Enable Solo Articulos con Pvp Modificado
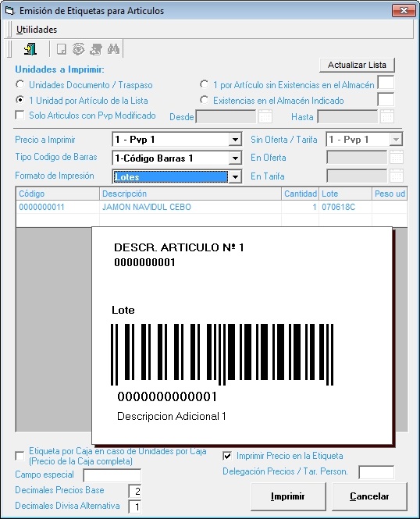This screenshot has width=420, height=519. [x=20, y=116]
